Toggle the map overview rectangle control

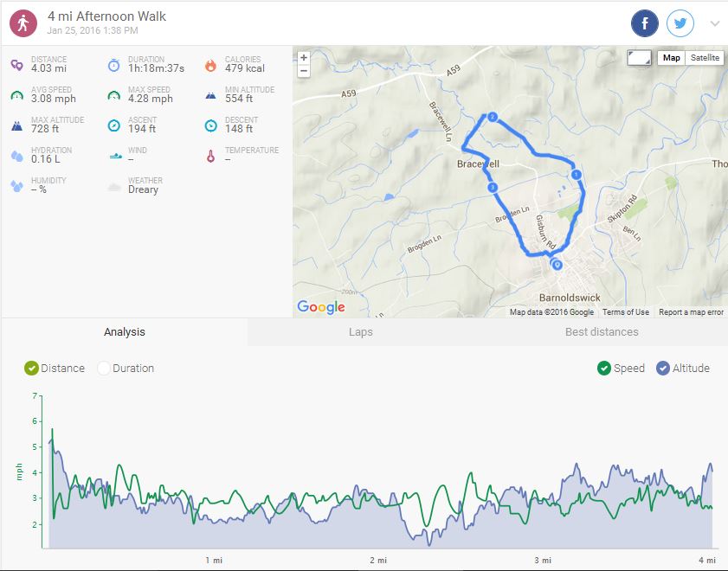tap(639, 58)
